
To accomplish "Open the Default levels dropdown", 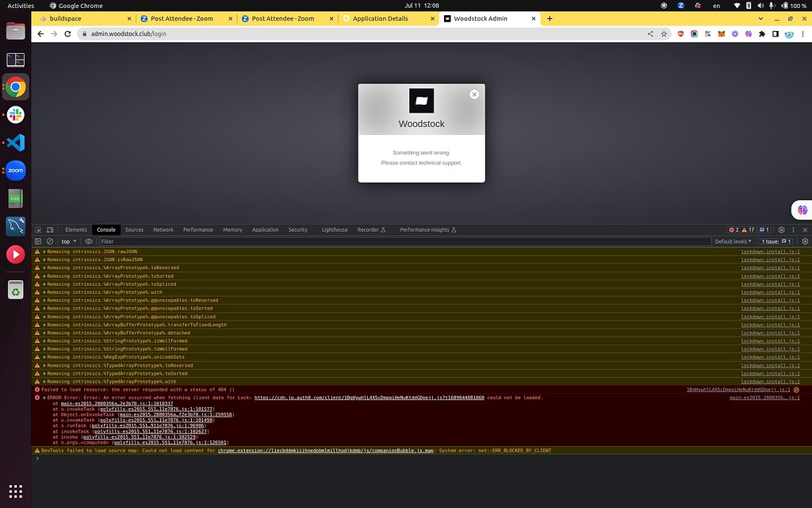I will point(733,241).
